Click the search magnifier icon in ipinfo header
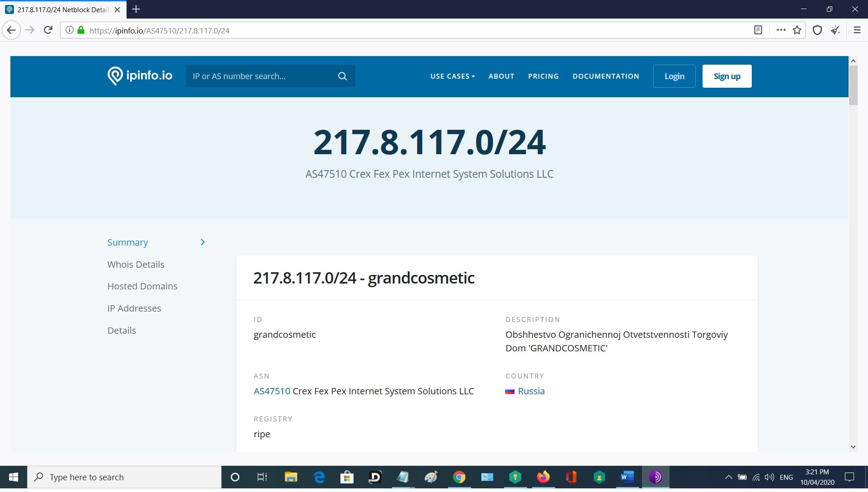Screen dimensions: 868x492 click(342, 76)
